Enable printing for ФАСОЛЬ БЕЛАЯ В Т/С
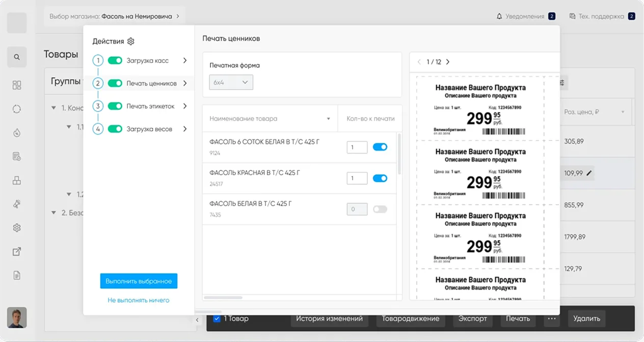Screen dimensions: 644x342 pos(380,209)
